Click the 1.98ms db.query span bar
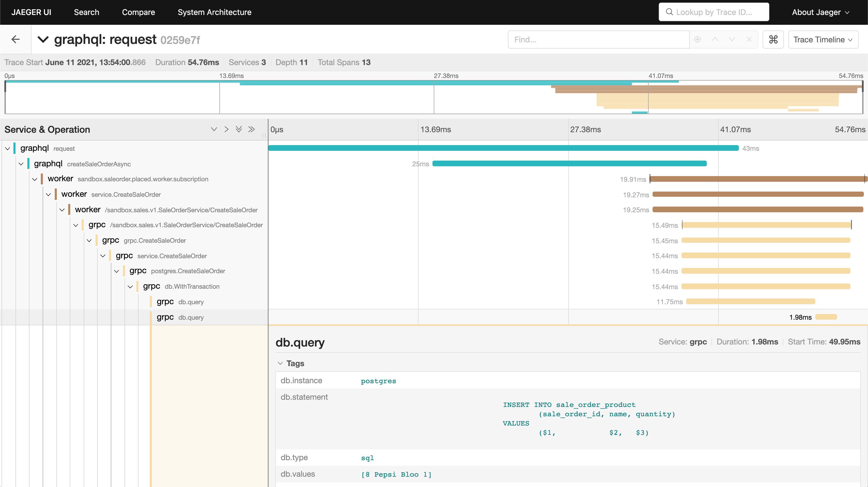868x487 pixels. click(x=826, y=317)
